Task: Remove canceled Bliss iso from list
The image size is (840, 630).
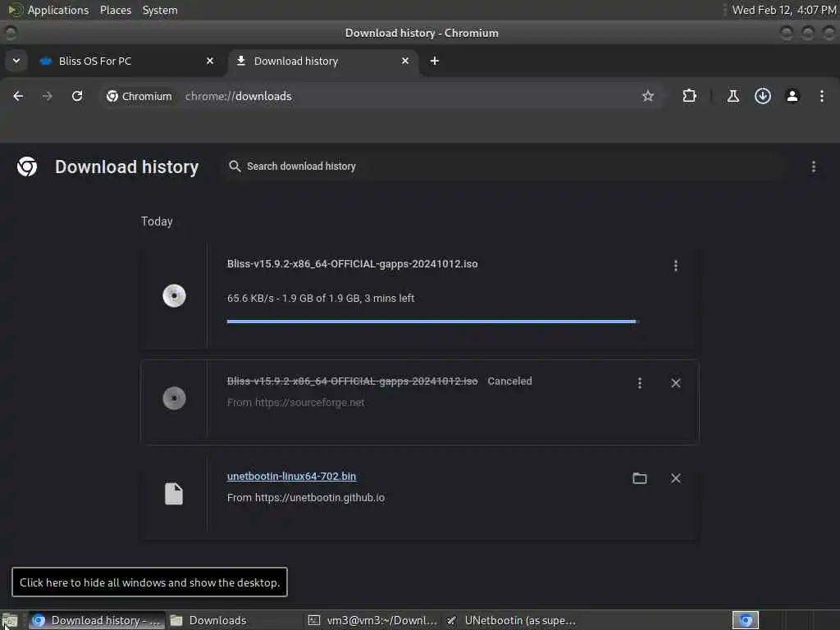Action: click(x=676, y=383)
